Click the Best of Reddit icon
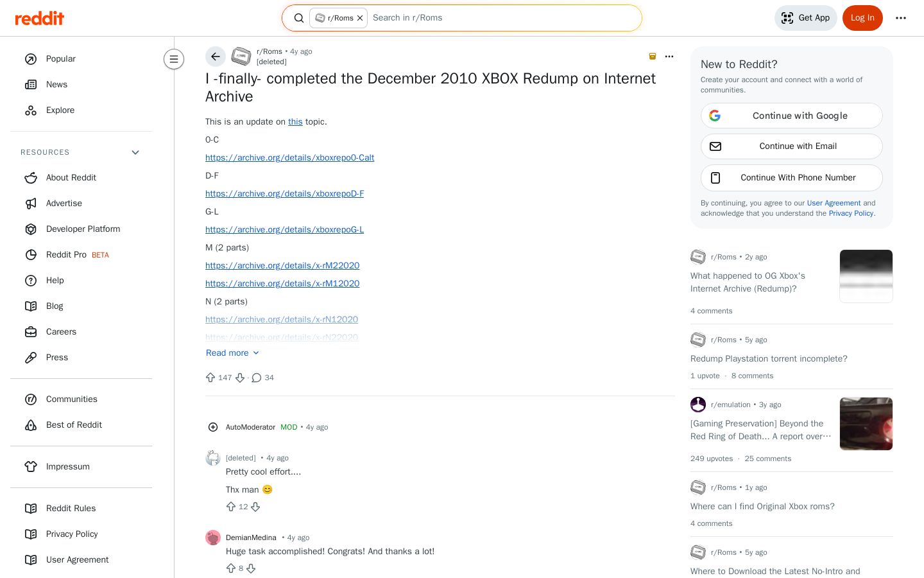The height and width of the screenshot is (578, 924). pos(31,425)
